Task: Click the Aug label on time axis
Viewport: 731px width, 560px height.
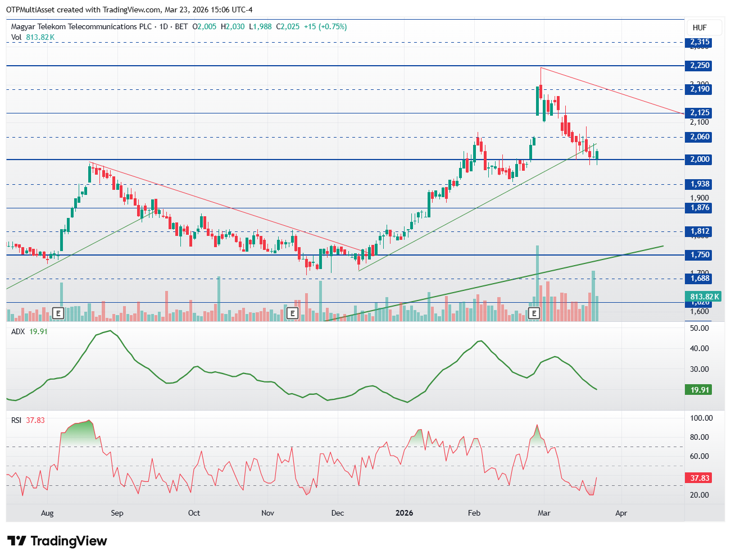Action: pyautogui.click(x=47, y=513)
